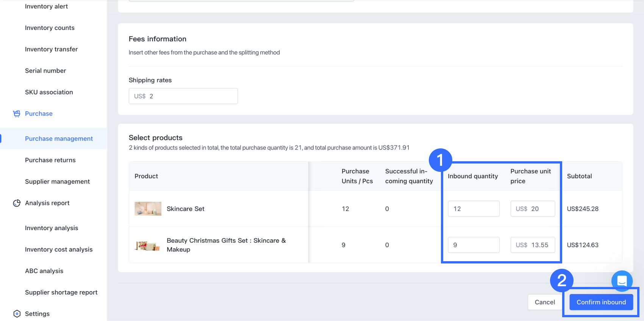
Task: Select Inventory transfer in sidebar
Action: [51, 49]
